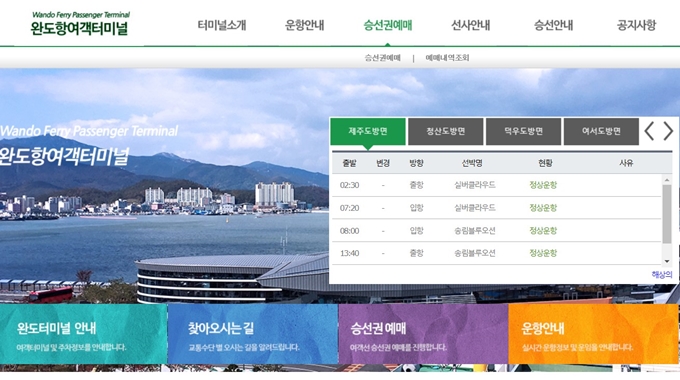The image size is (680, 380).
Task: Click 송림블루오션 in the 08:00 row
Action: [x=474, y=231]
